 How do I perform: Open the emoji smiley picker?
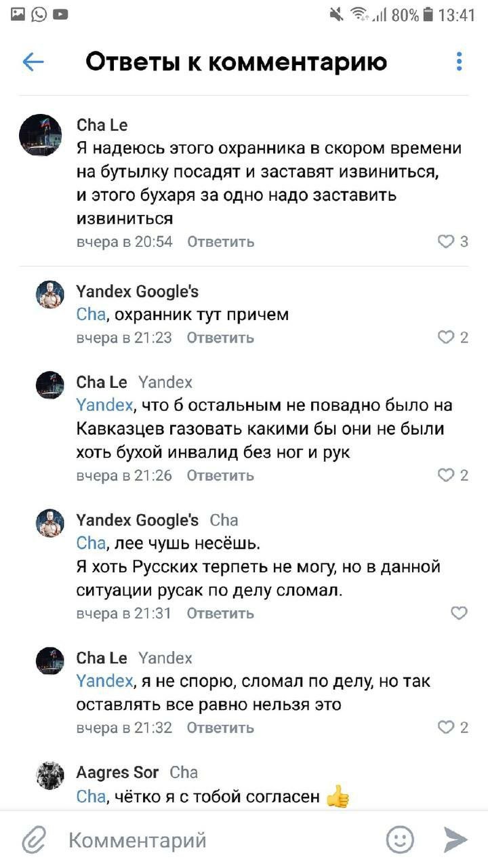400,840
